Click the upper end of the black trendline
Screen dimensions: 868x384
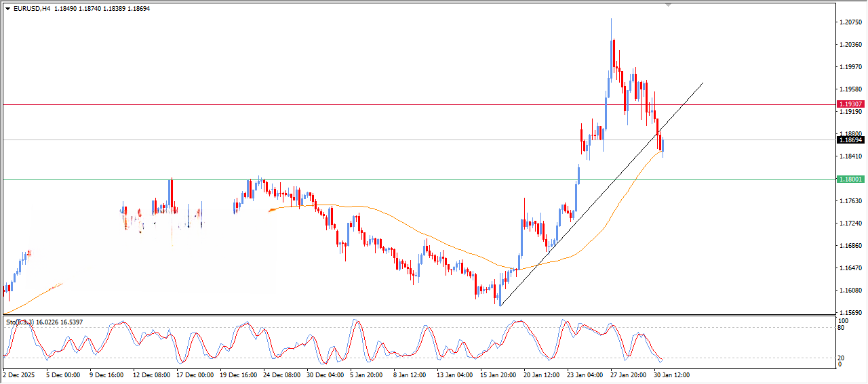click(x=702, y=83)
